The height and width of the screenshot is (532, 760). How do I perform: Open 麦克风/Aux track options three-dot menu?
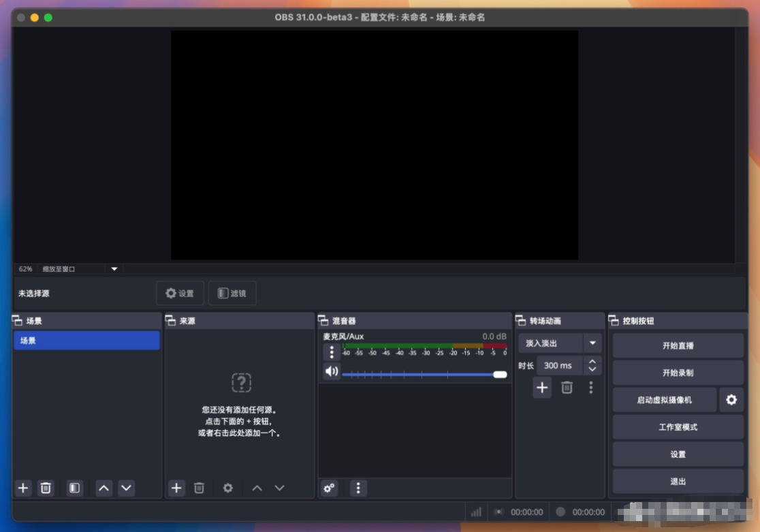[332, 352]
